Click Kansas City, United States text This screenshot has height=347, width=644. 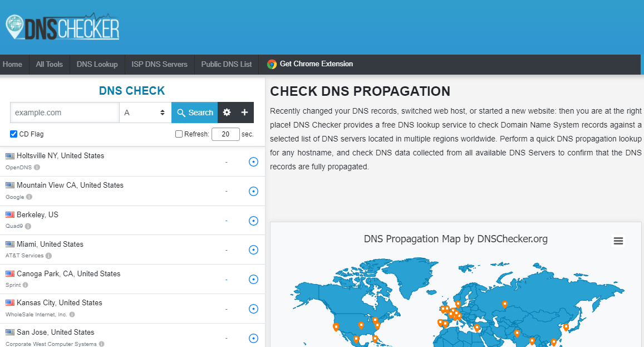pos(60,303)
